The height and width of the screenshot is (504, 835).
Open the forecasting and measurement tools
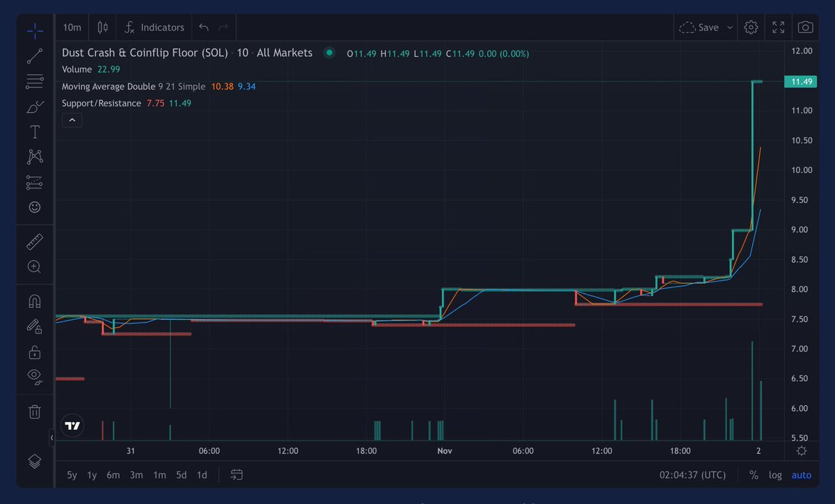point(35,182)
